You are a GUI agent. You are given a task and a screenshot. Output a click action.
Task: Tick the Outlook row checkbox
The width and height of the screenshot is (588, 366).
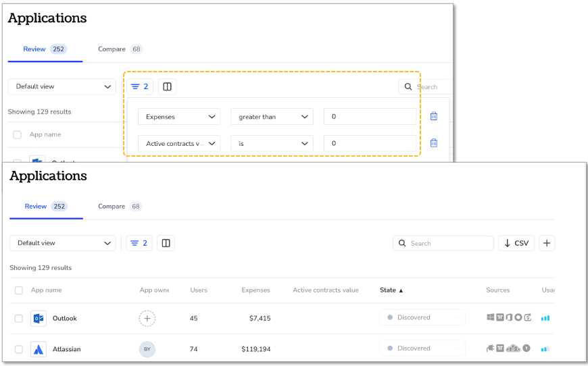[x=19, y=319]
